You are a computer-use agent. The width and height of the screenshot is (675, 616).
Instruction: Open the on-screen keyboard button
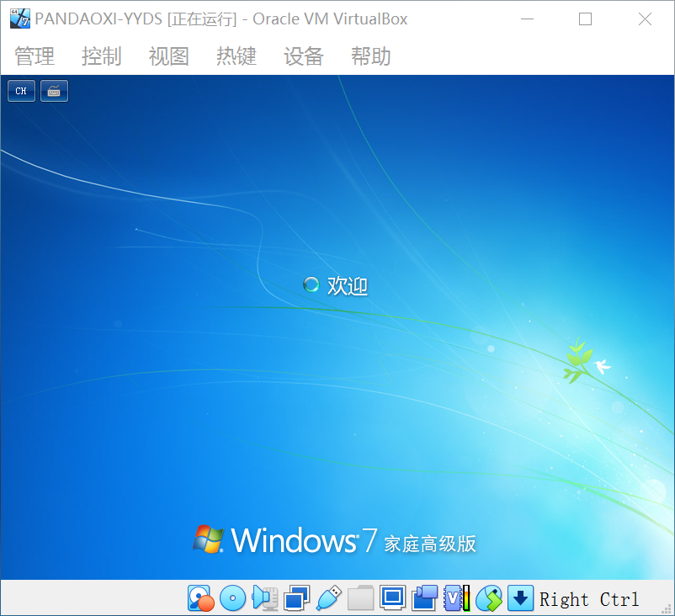coord(54,91)
